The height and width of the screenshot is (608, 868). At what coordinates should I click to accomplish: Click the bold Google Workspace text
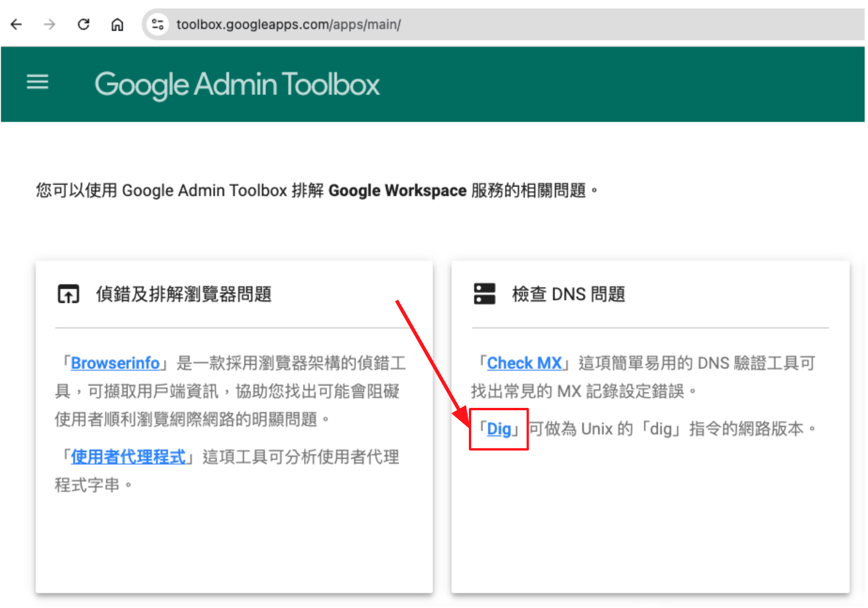click(x=397, y=191)
